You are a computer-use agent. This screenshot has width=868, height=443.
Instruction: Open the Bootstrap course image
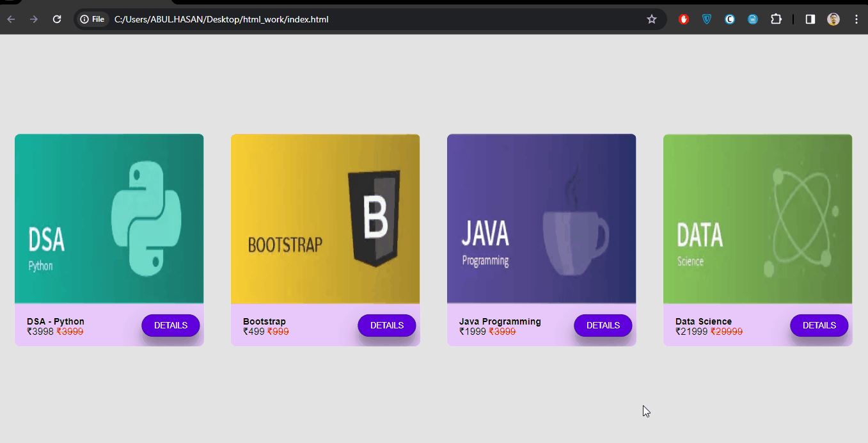(x=326, y=218)
